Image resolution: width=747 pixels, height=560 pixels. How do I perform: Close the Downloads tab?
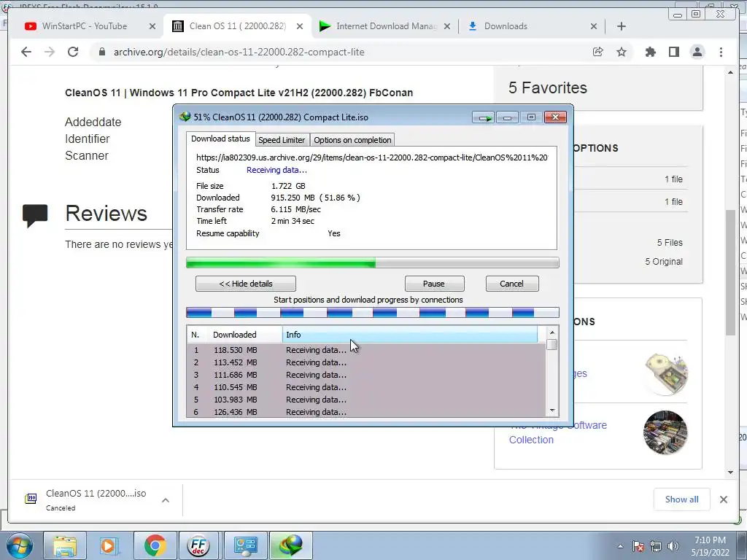coord(594,26)
